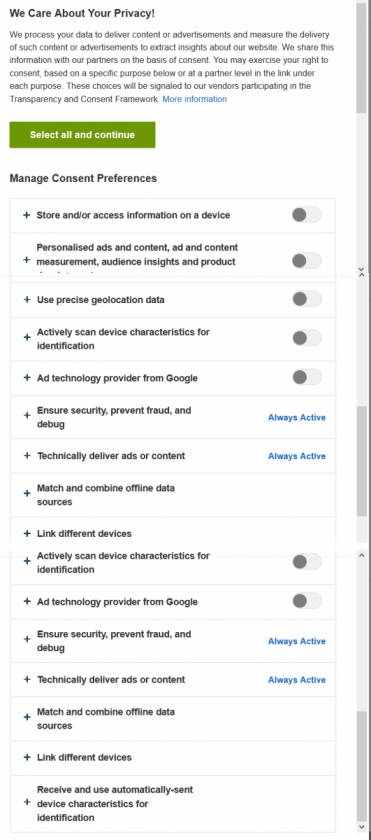Enable Store and/or access information toggle
The height and width of the screenshot is (840, 371).
pos(307,215)
